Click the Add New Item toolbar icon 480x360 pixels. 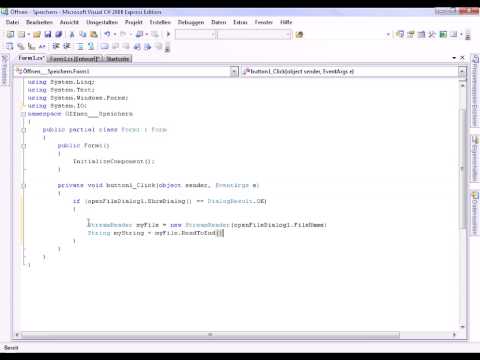(x=21, y=34)
